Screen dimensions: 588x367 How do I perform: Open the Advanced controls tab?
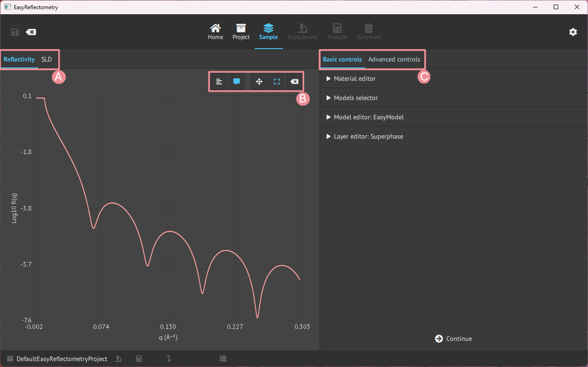(394, 60)
